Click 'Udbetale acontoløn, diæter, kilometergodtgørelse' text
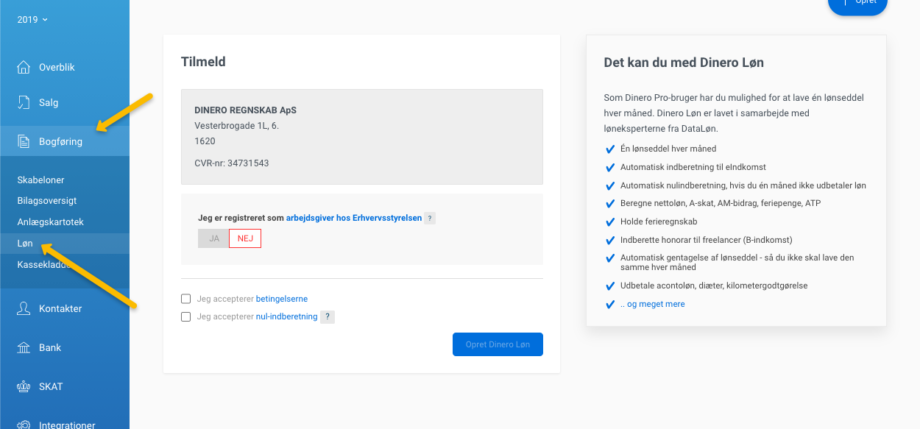The width and height of the screenshot is (920, 429). [714, 286]
